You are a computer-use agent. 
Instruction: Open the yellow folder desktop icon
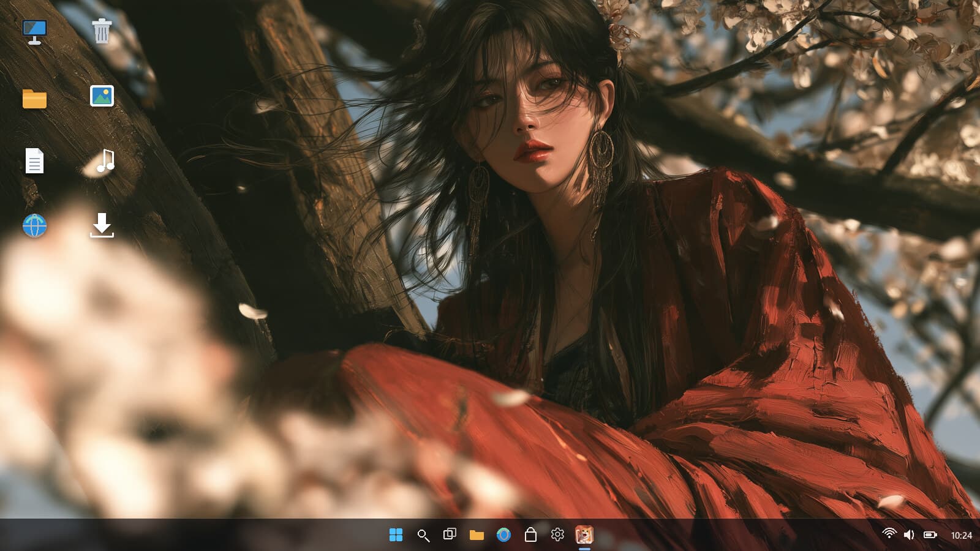pyautogui.click(x=34, y=99)
